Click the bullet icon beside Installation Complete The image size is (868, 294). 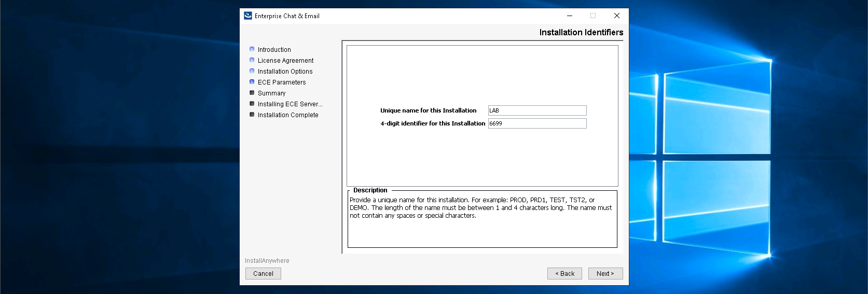click(252, 115)
